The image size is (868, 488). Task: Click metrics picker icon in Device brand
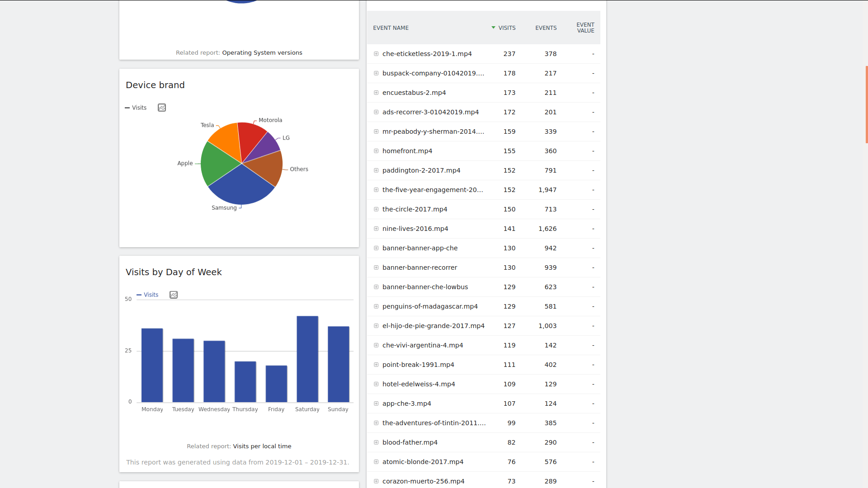point(162,108)
